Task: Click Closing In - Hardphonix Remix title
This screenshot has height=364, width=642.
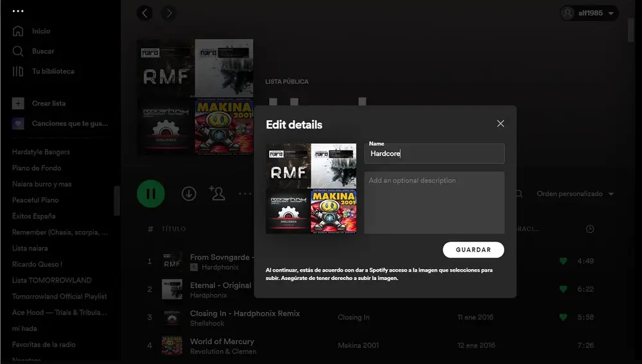Action: pos(245,313)
